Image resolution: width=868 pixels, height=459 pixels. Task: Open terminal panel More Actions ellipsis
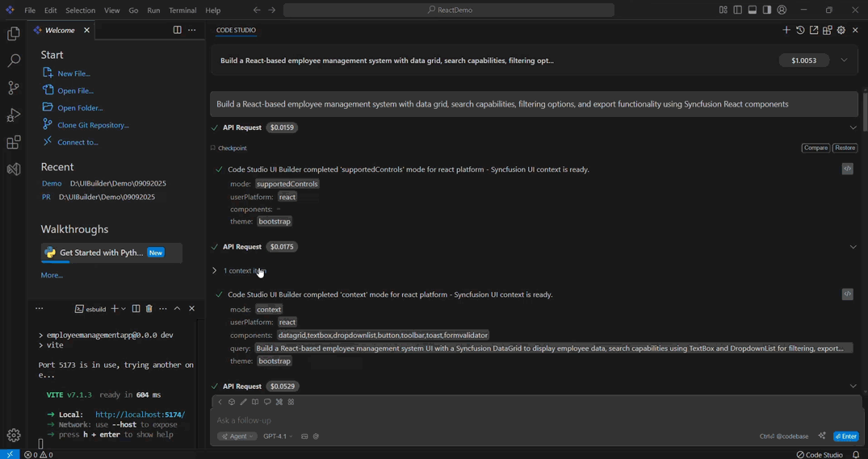pyautogui.click(x=163, y=309)
